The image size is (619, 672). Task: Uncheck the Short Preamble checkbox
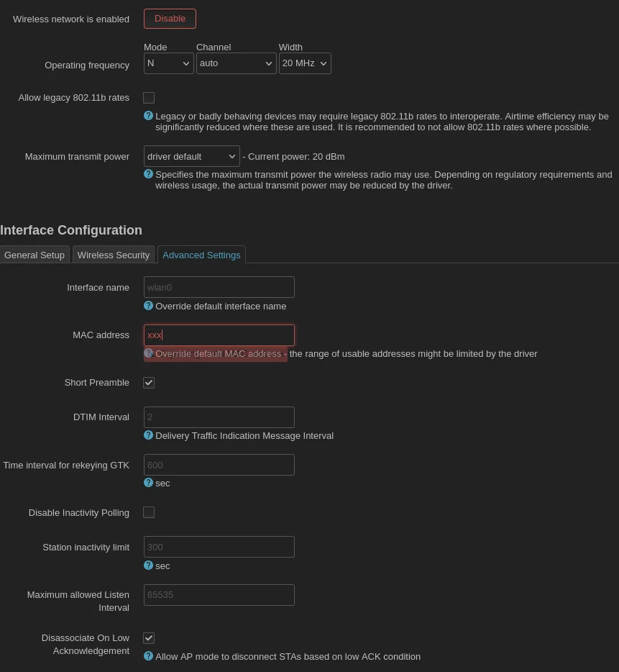[x=149, y=383]
